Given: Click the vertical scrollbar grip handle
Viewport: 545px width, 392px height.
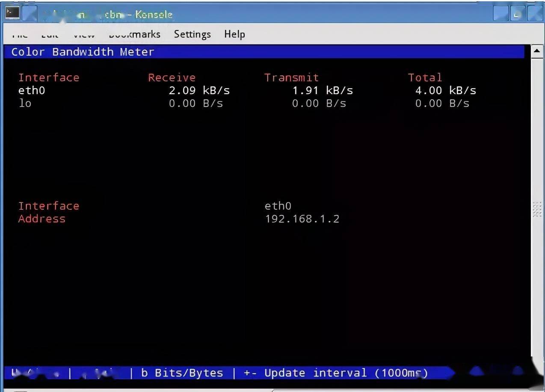Looking at the screenshot, I should 537,210.
